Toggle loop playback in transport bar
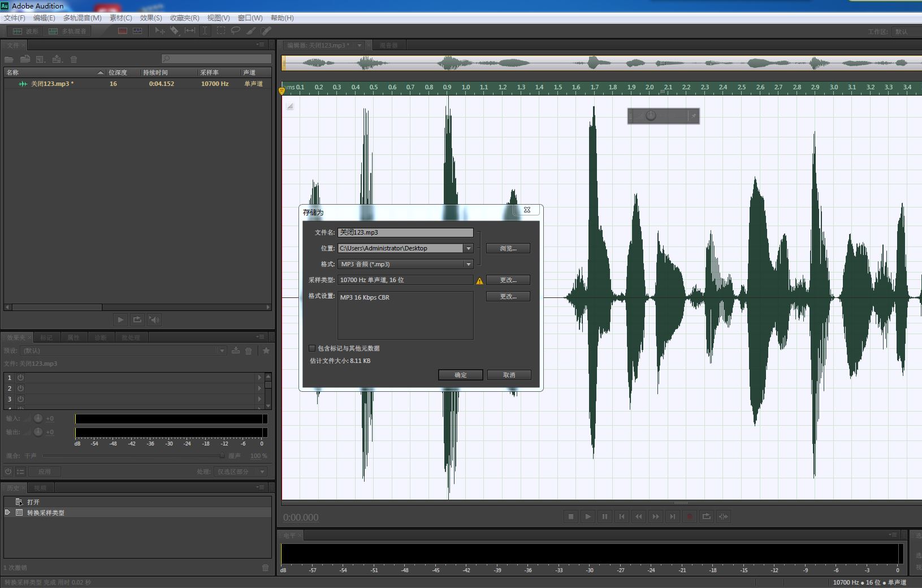922x588 pixels. click(706, 516)
